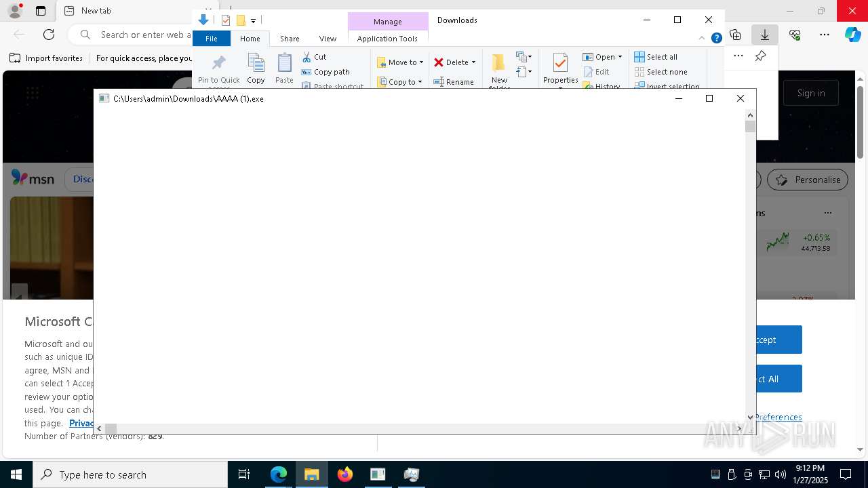Click console horizontal scrollbar left arrow
This screenshot has height=488, width=868.
(100, 428)
